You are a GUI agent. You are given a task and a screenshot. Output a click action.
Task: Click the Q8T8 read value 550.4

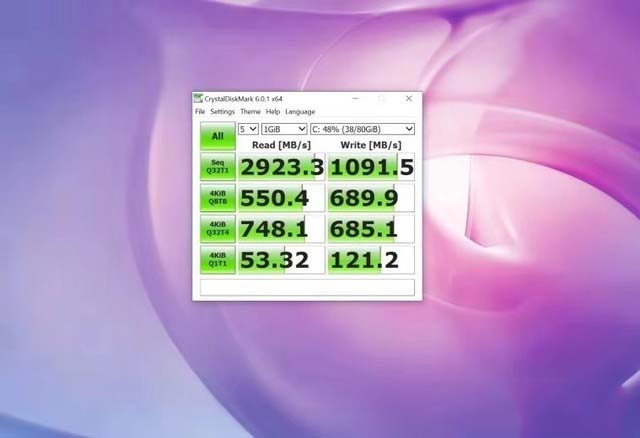pos(281,198)
